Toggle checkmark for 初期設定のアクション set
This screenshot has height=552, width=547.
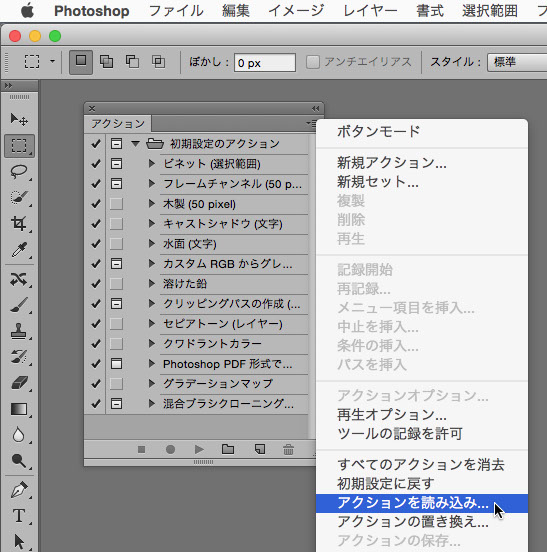[95, 144]
